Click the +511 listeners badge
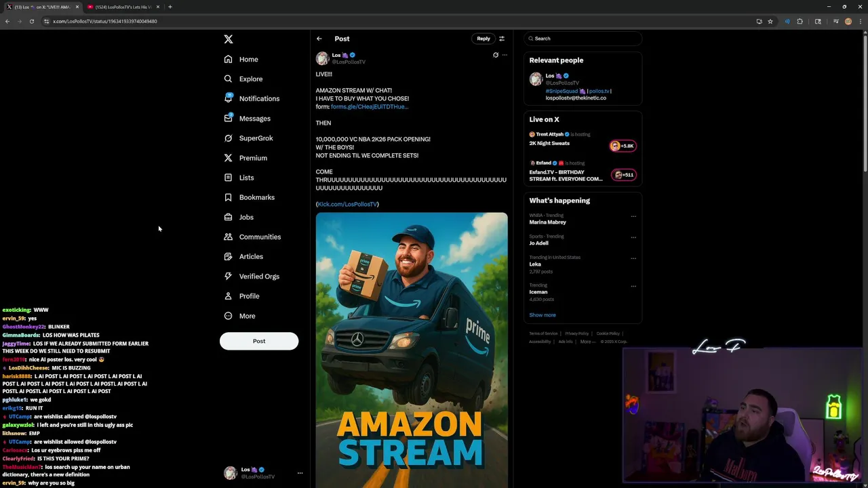The image size is (868, 488). [x=623, y=175]
